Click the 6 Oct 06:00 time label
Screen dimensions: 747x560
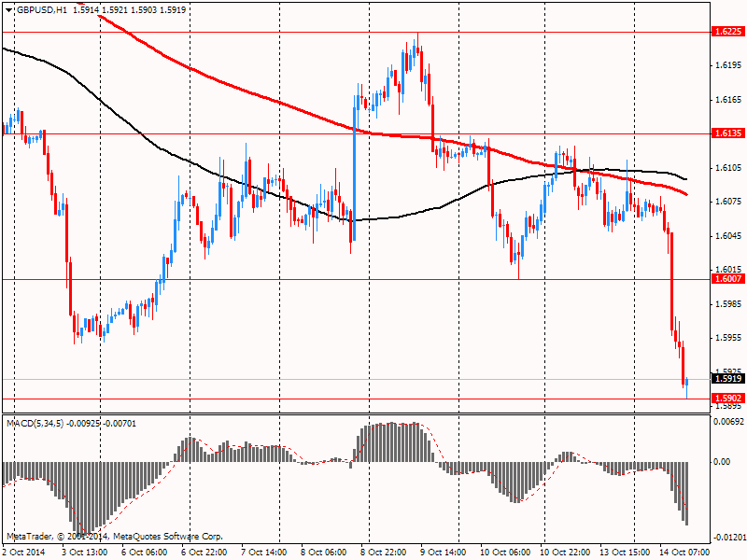(146, 552)
